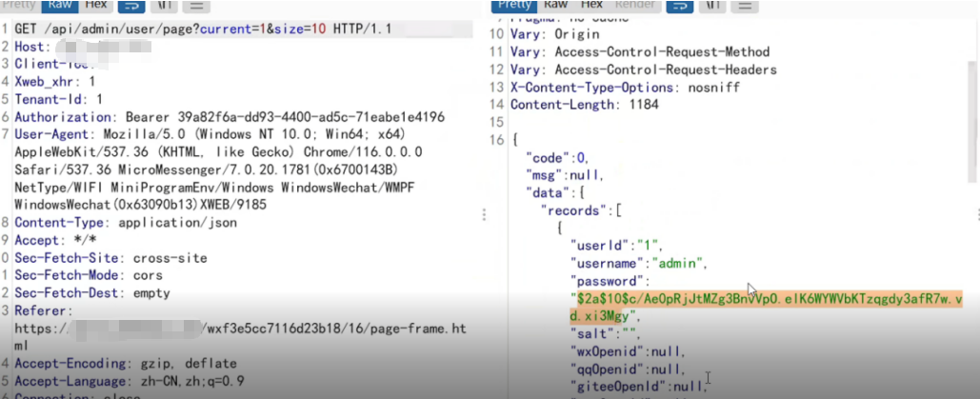Open the response Hex tab
Image resolution: width=980 pixels, height=399 pixels.
coord(592,6)
